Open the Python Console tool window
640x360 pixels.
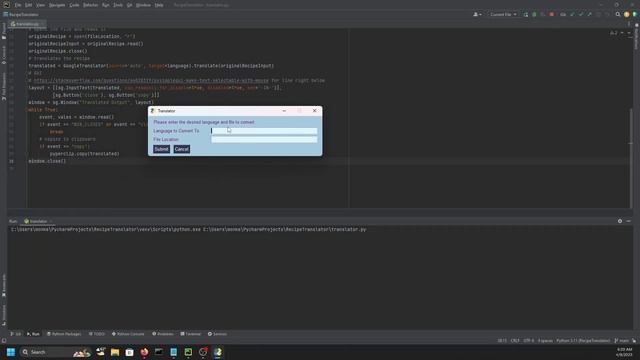tap(128, 334)
